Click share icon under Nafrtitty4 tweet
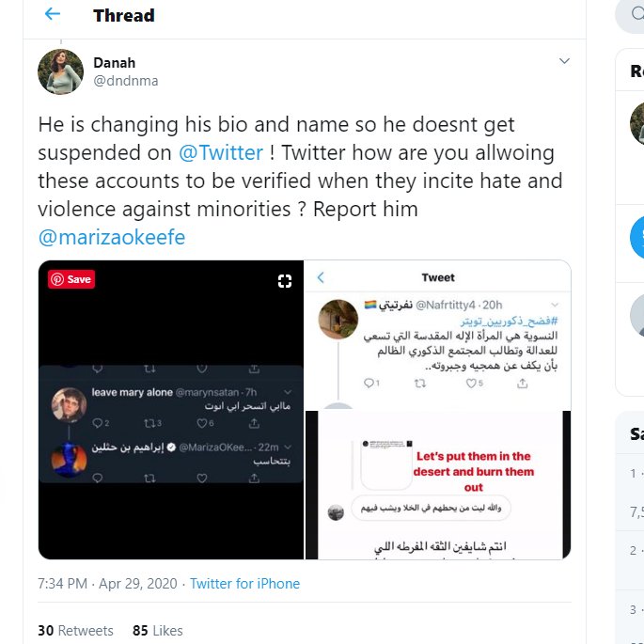 (522, 384)
